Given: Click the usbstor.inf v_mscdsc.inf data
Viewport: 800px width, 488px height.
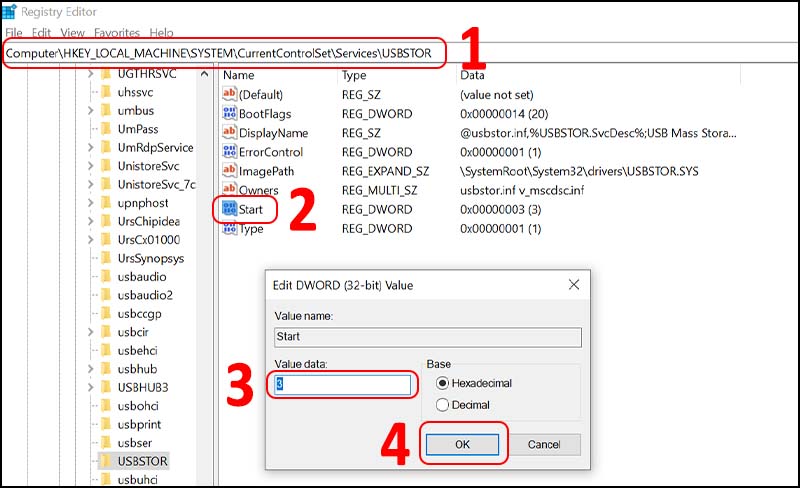Looking at the screenshot, I should (x=522, y=190).
